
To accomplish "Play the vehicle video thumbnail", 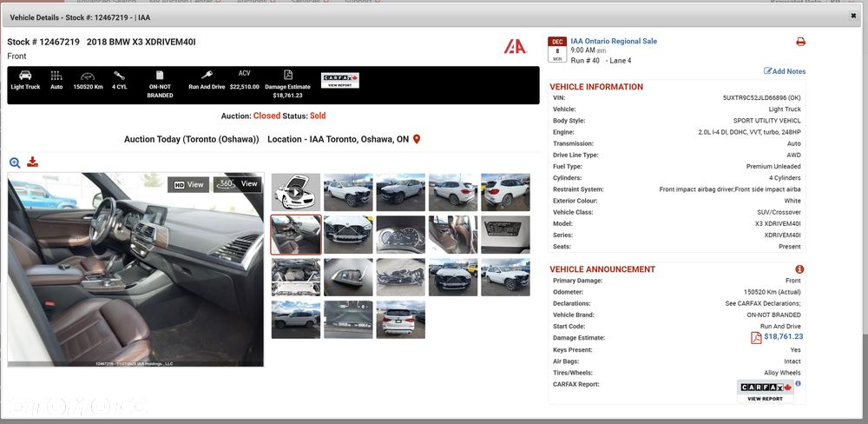I will tap(296, 192).
